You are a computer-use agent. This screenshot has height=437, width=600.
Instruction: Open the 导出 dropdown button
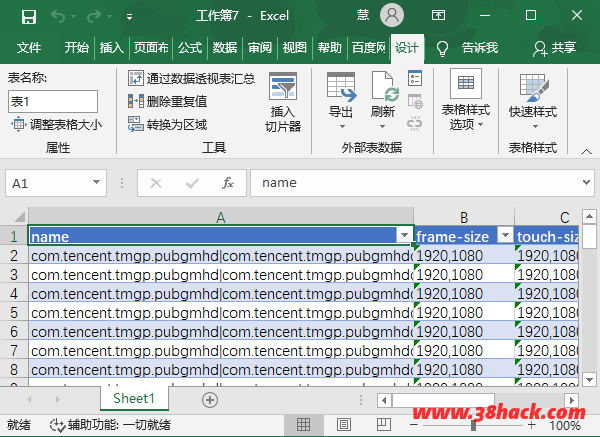click(341, 101)
